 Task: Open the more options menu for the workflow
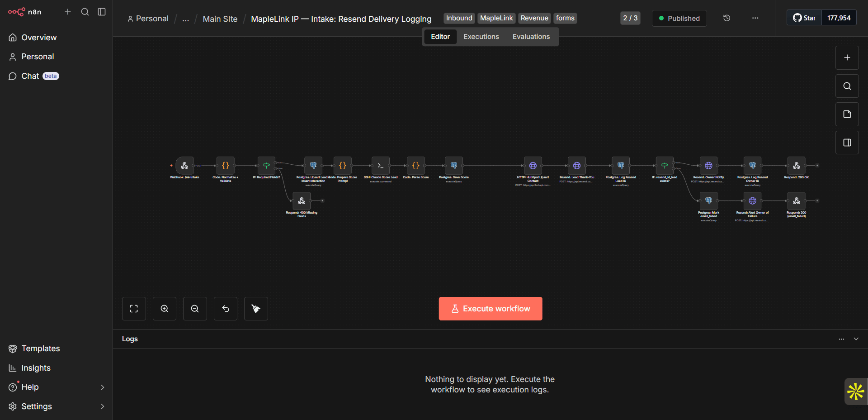click(755, 18)
